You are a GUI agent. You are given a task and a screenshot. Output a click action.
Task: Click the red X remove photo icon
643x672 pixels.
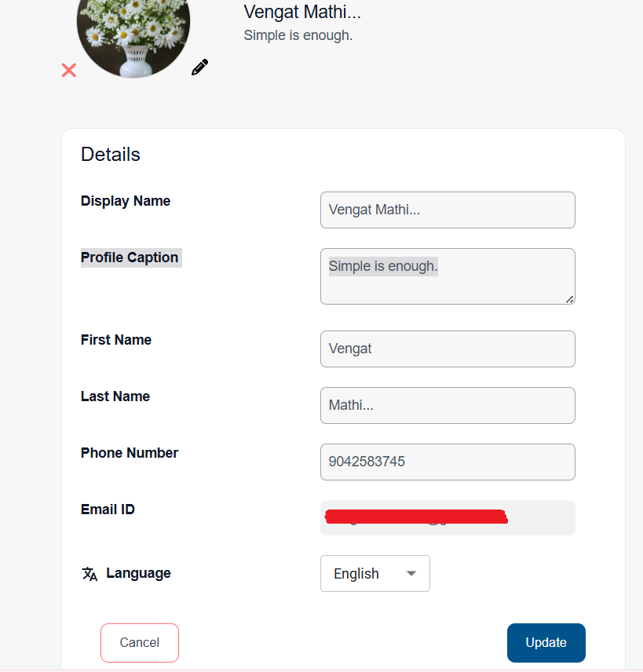coord(68,70)
